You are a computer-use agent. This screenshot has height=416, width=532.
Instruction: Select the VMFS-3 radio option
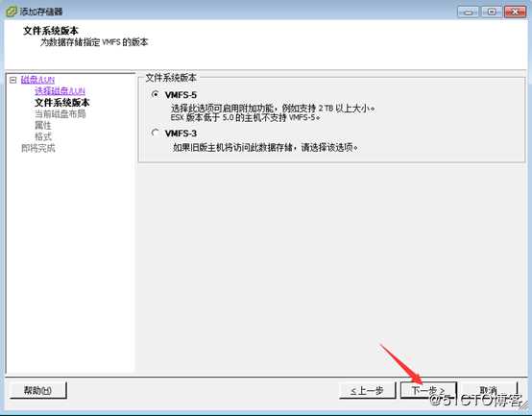155,133
